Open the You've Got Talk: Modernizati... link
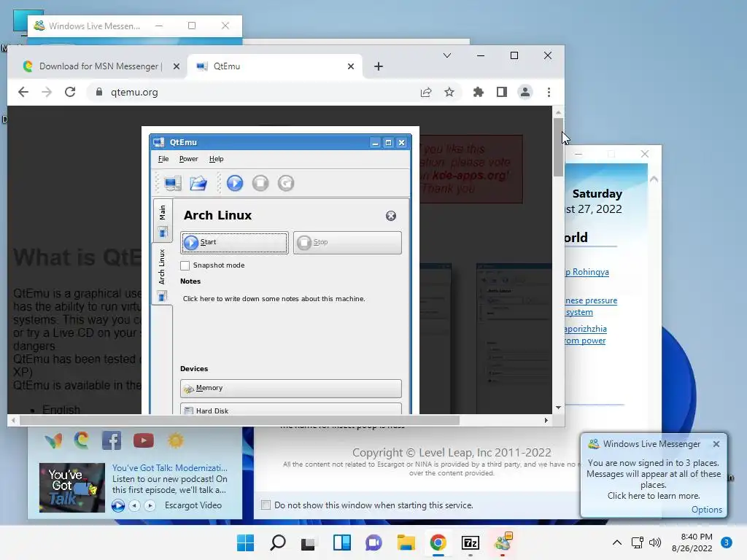Viewport: 747px width, 560px height. pos(169,468)
